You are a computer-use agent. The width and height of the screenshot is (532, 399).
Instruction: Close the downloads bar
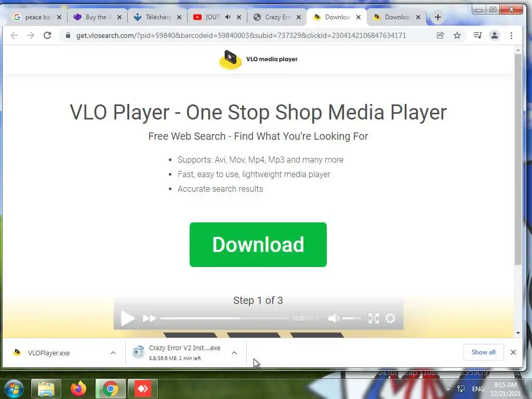pos(513,352)
